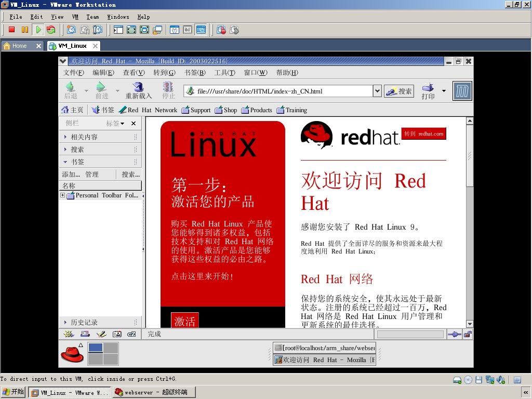Image resolution: width=532 pixels, height=399 pixels.
Task: Open VMware VM menu
Action: 75,17
